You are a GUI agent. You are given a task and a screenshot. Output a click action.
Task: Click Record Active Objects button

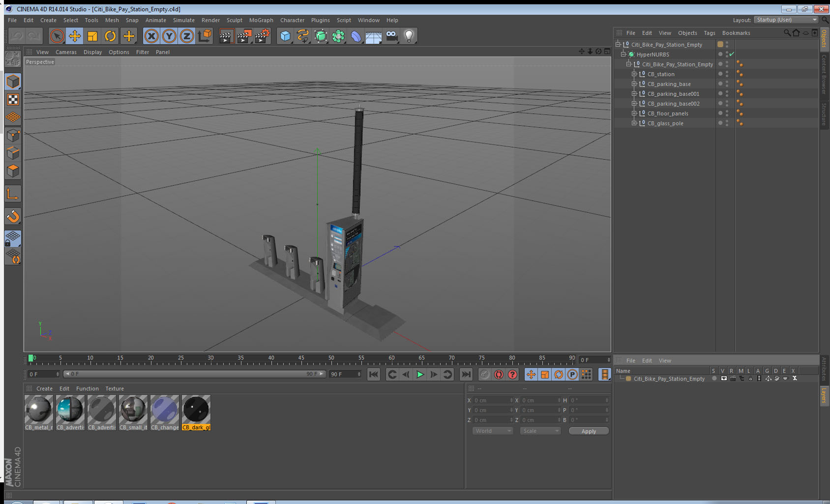click(x=485, y=374)
